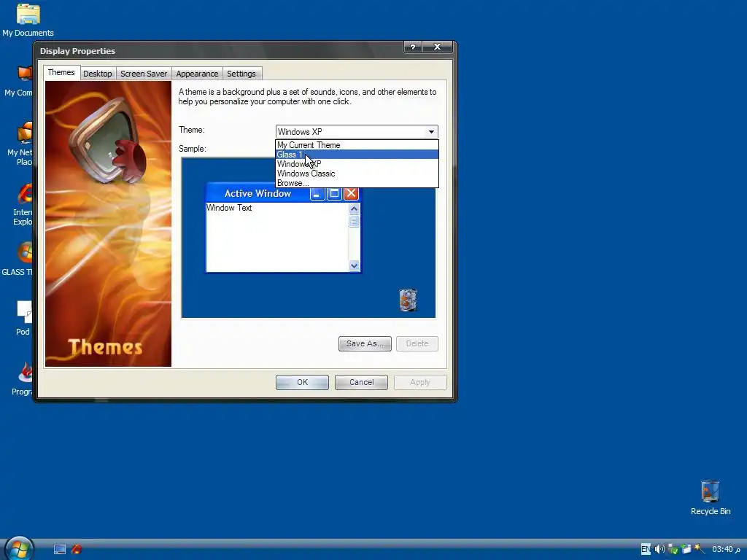The height and width of the screenshot is (560, 747).
Task: Click the system clock showing 03:40
Action: tap(726, 550)
